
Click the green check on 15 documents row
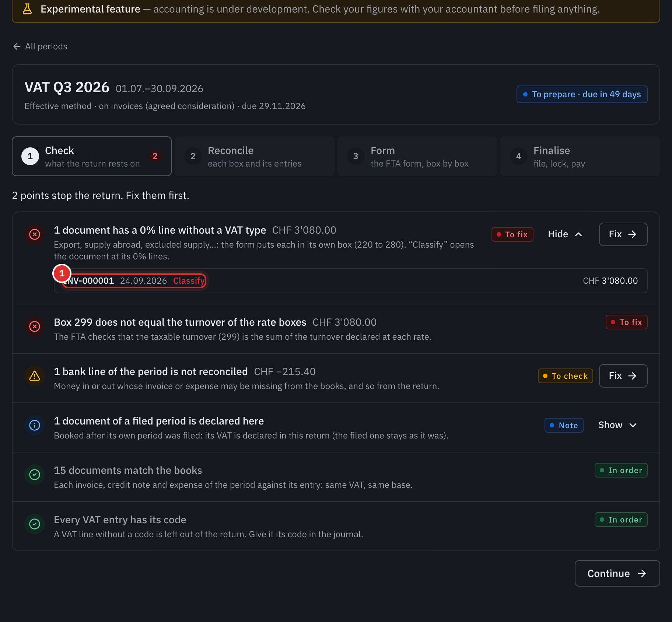coord(35,475)
